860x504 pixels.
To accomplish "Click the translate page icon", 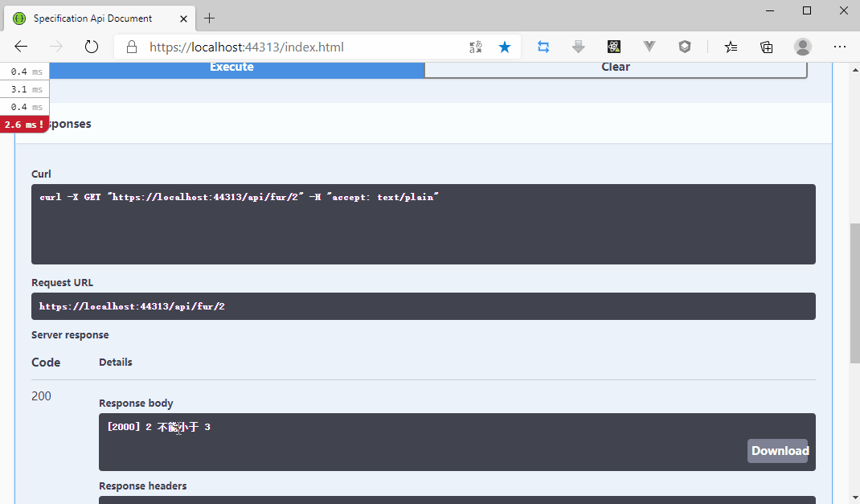I will [x=476, y=47].
